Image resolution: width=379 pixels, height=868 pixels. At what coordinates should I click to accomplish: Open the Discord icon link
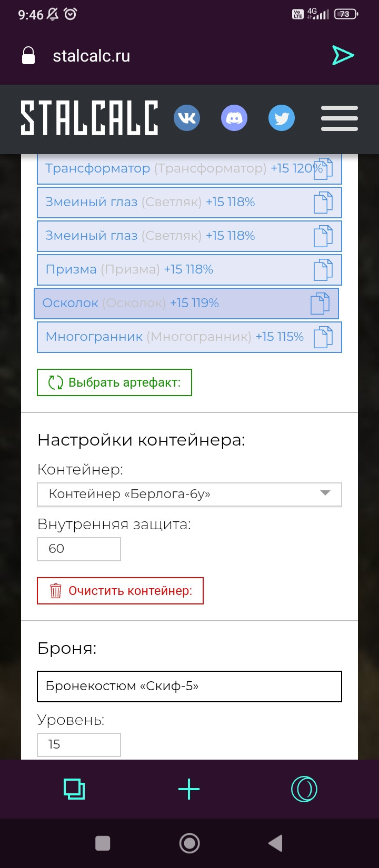(x=234, y=118)
